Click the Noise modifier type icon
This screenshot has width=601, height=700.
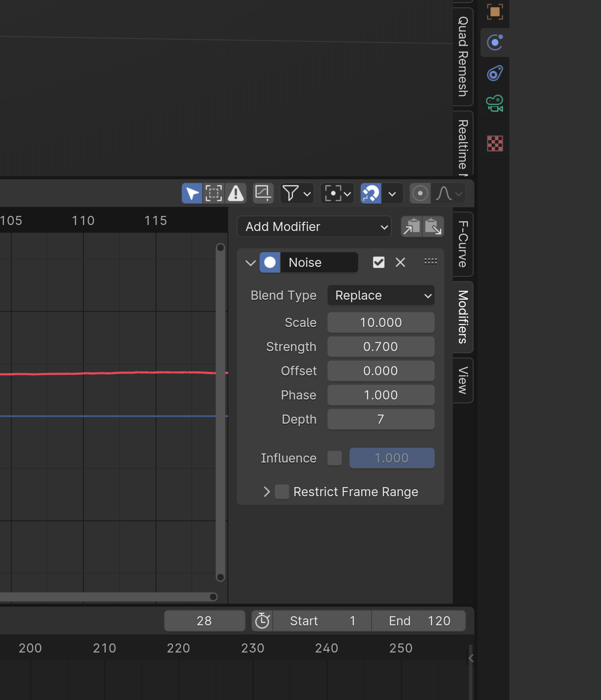click(270, 263)
